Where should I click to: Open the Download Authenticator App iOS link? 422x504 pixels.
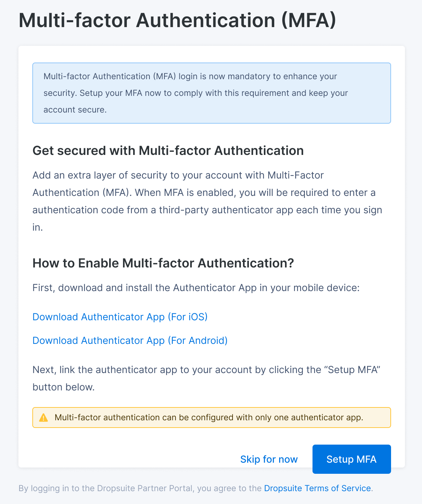tap(120, 317)
